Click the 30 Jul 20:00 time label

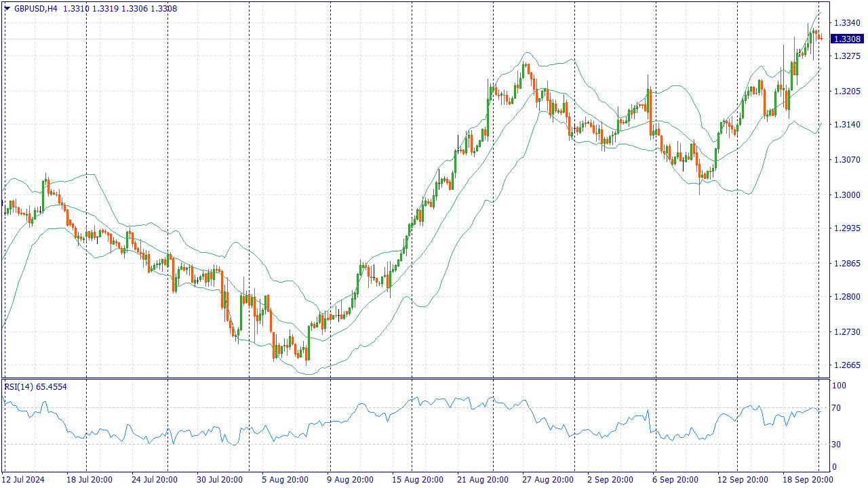tap(219, 480)
